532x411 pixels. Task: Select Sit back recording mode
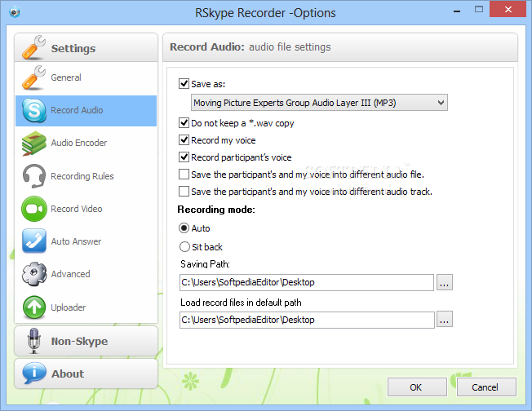184,246
